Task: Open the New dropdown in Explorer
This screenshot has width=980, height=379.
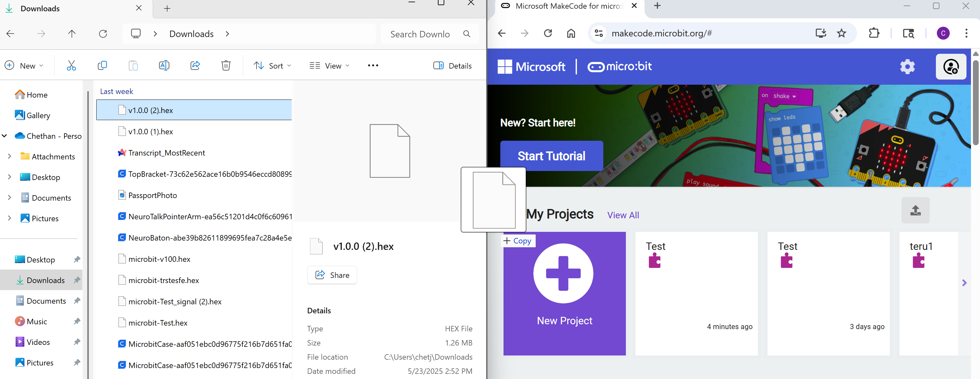Action: [24, 65]
